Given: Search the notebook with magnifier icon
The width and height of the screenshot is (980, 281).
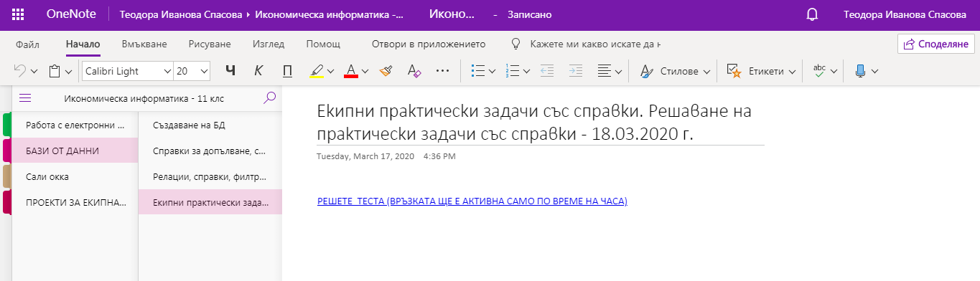Looking at the screenshot, I should 270,97.
